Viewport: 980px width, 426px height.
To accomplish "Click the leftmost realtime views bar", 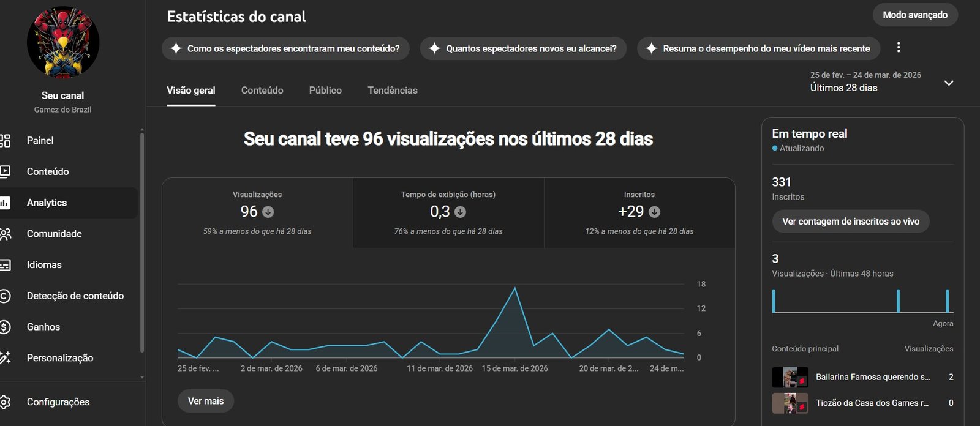I will (x=774, y=301).
